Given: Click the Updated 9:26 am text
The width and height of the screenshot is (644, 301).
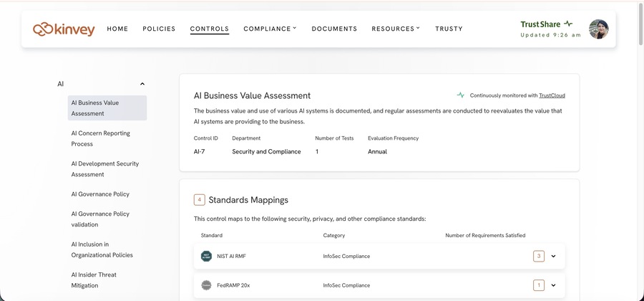Looking at the screenshot, I should pos(551,35).
